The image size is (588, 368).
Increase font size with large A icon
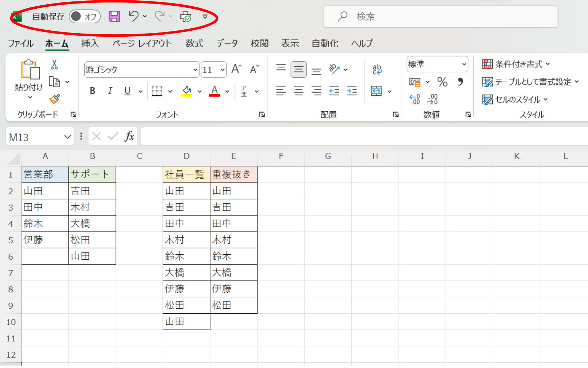(x=236, y=69)
